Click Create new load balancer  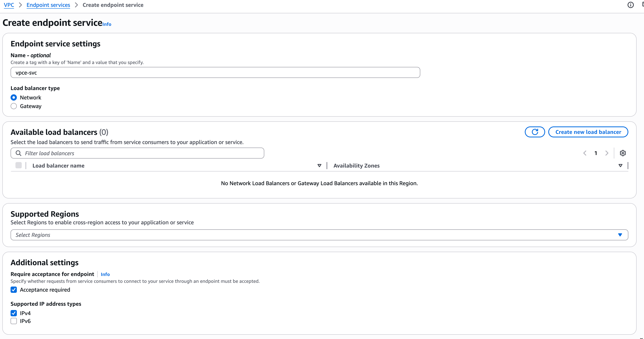(x=588, y=132)
